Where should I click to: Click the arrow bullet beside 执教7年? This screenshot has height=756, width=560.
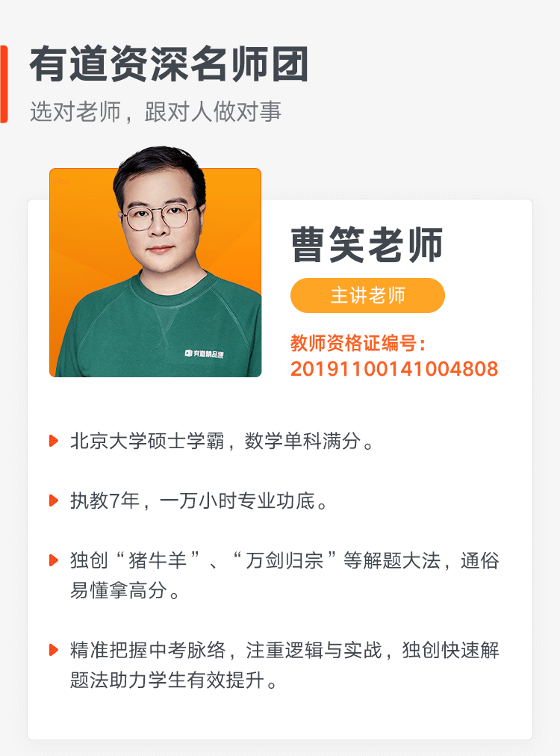point(54,501)
